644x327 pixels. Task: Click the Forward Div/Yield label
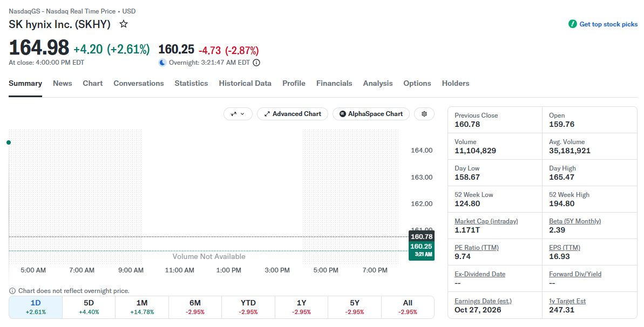pyautogui.click(x=575, y=274)
